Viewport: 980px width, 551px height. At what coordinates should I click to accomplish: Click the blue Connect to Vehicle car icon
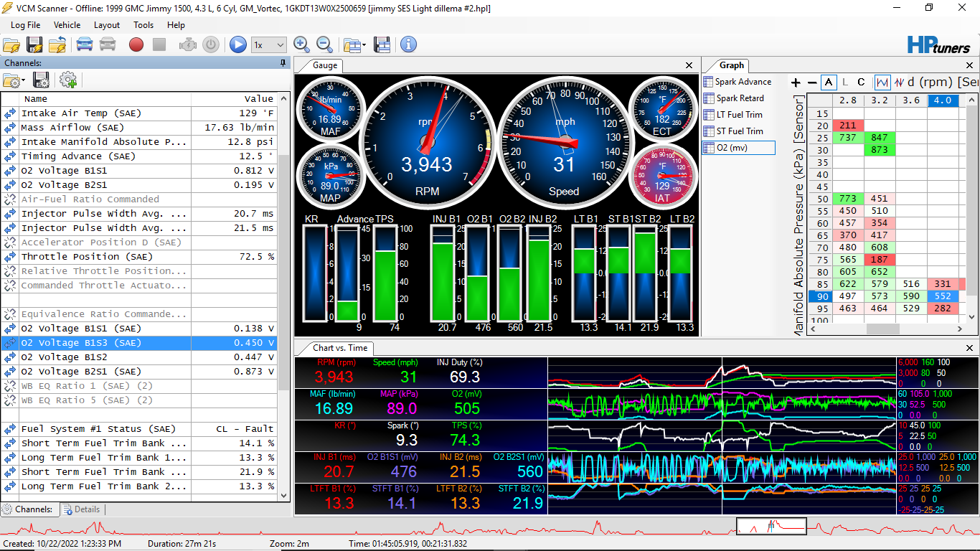coord(85,44)
